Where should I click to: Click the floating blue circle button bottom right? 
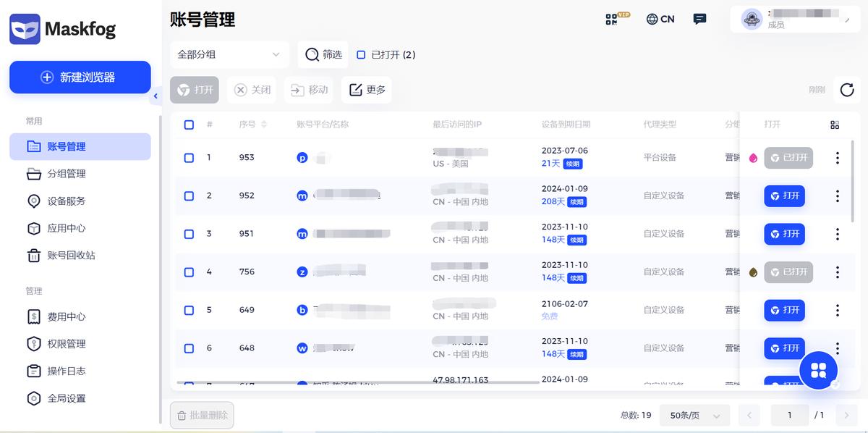[818, 370]
